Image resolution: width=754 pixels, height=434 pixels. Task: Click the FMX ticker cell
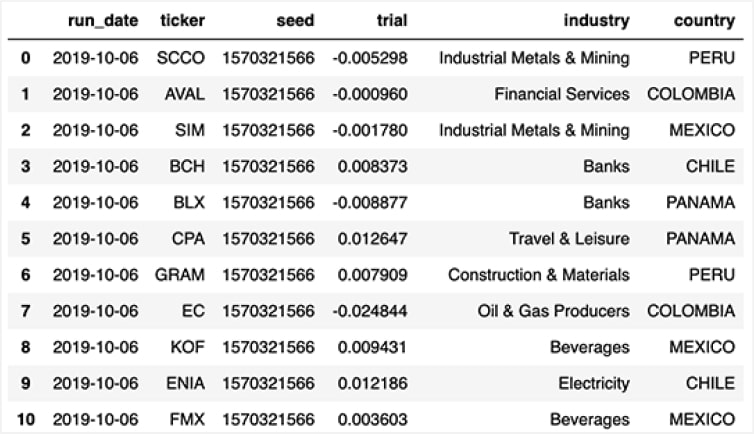(x=185, y=418)
